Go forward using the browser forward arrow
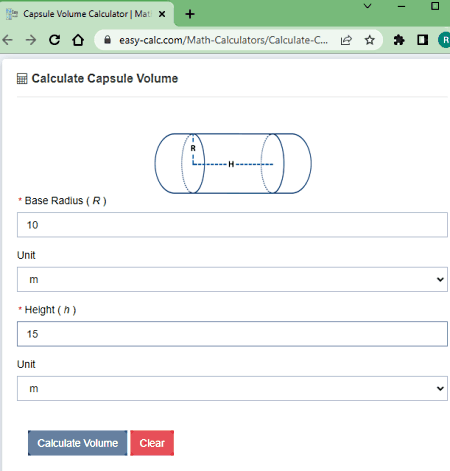Image resolution: width=450 pixels, height=471 pixels. point(31,40)
